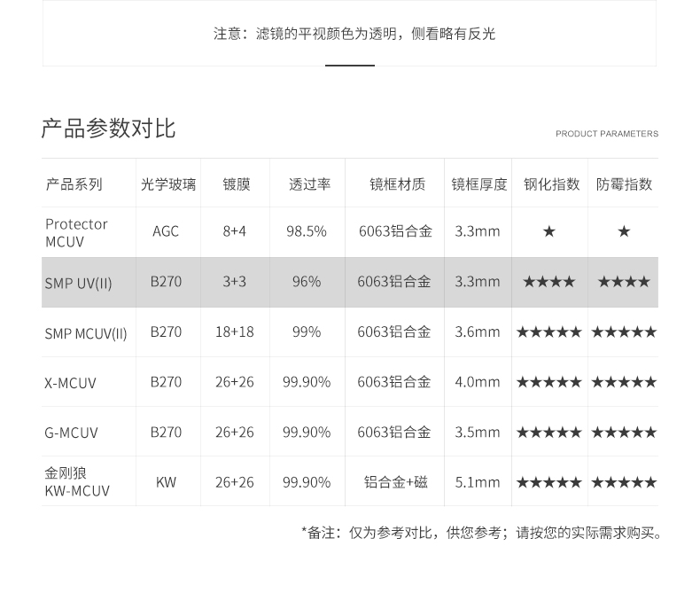Click the 3.5mm thickness cell
Viewport: 700px width, 593px height.
tap(478, 433)
